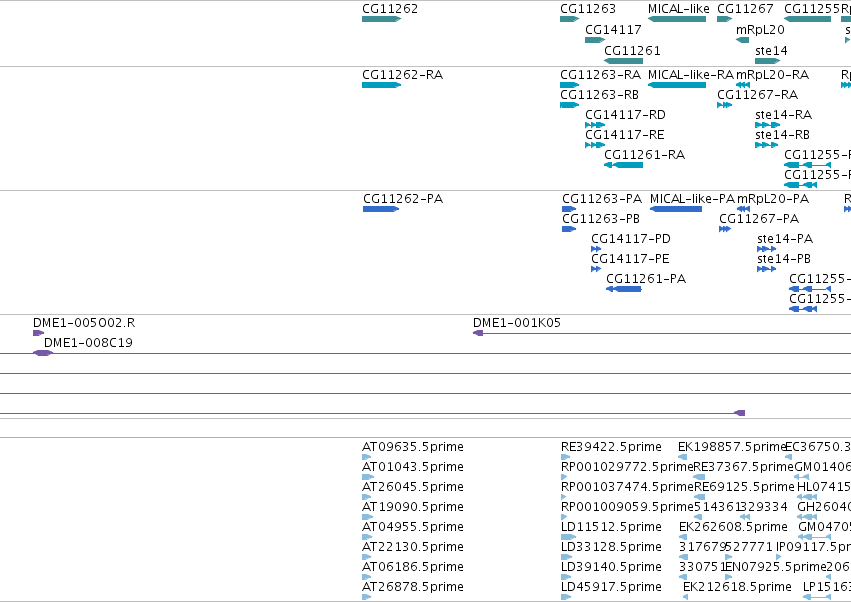Click the CG11263 gene label
The image size is (851, 602).
point(588,9)
